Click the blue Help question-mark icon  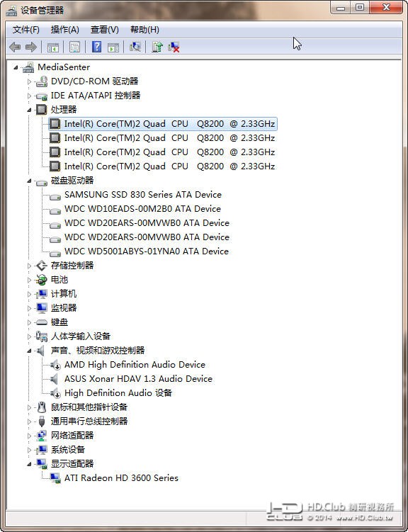(96, 47)
